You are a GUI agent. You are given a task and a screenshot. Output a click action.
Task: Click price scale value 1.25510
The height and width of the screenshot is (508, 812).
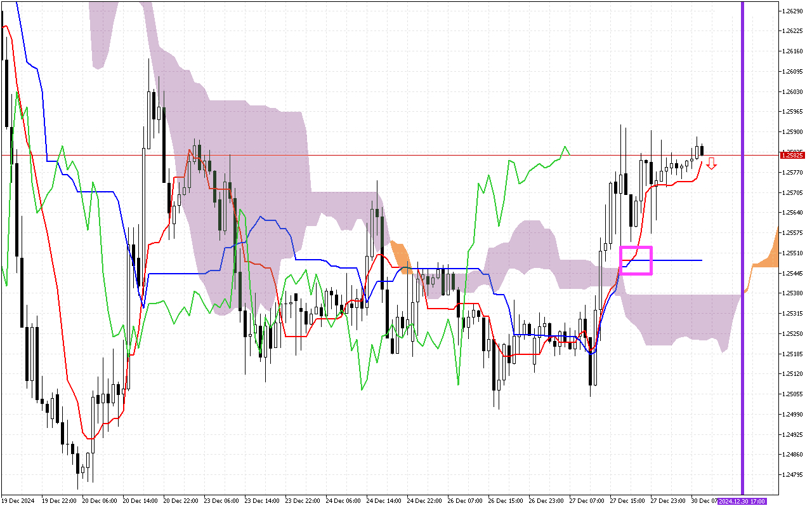coord(792,253)
